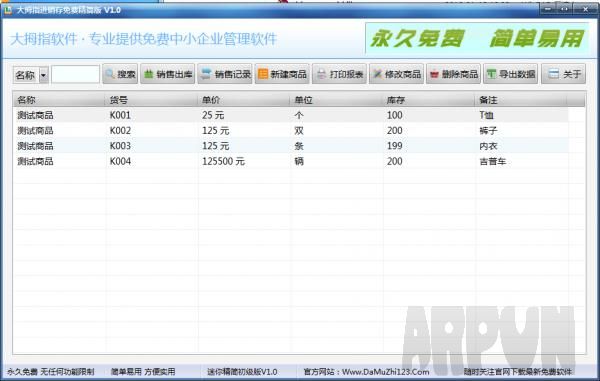Screen dimensions: 600x381
Task: Click the 搜索 magnifier search button
Action: (x=120, y=74)
